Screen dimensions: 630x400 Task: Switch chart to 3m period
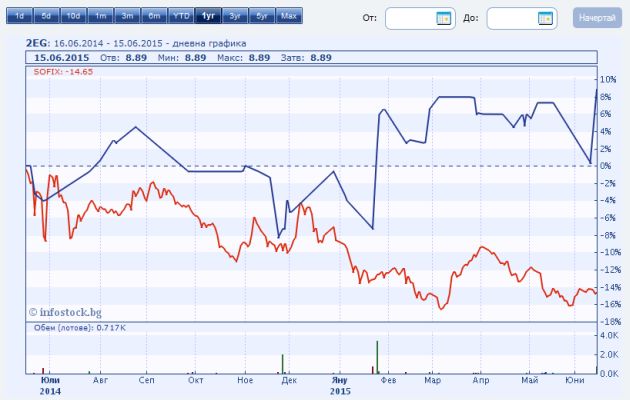[127, 17]
